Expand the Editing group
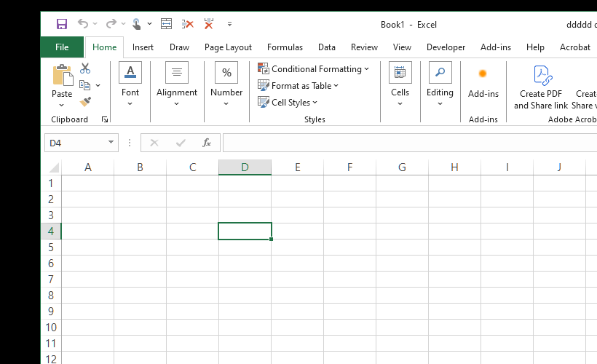Screen dimensions: 597x364 tap(440, 84)
